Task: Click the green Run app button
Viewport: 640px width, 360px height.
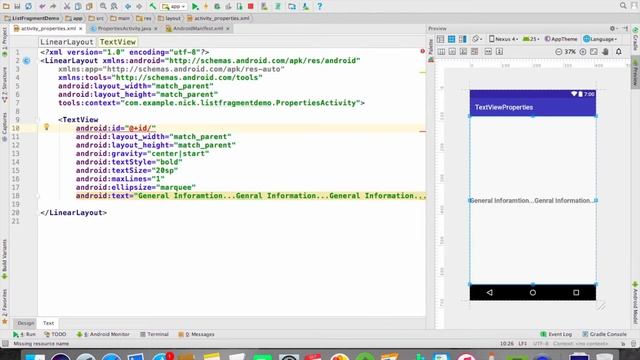Action: click(195, 6)
